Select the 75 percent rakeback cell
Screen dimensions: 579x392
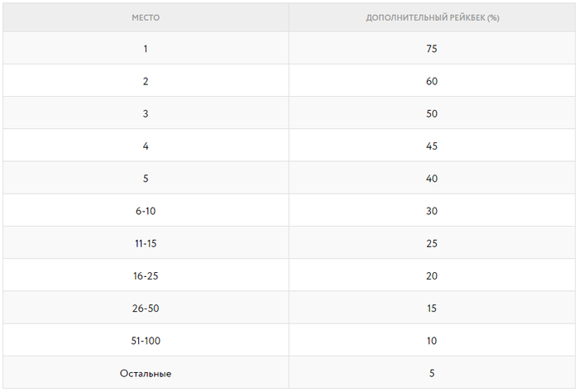click(x=432, y=48)
